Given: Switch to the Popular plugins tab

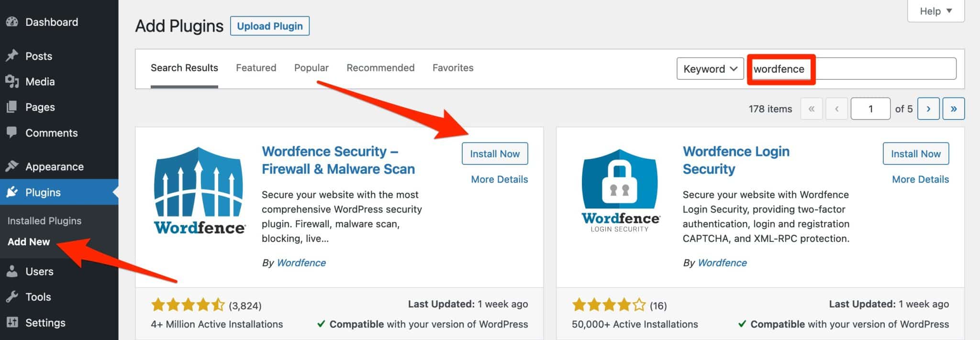Looking at the screenshot, I should coord(311,67).
